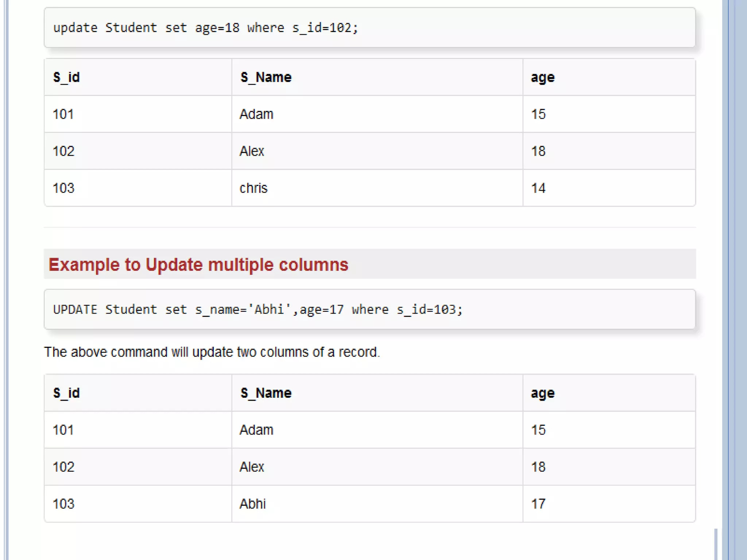The image size is (747, 560).
Task: Click the age cell showing 14
Action: coord(538,188)
